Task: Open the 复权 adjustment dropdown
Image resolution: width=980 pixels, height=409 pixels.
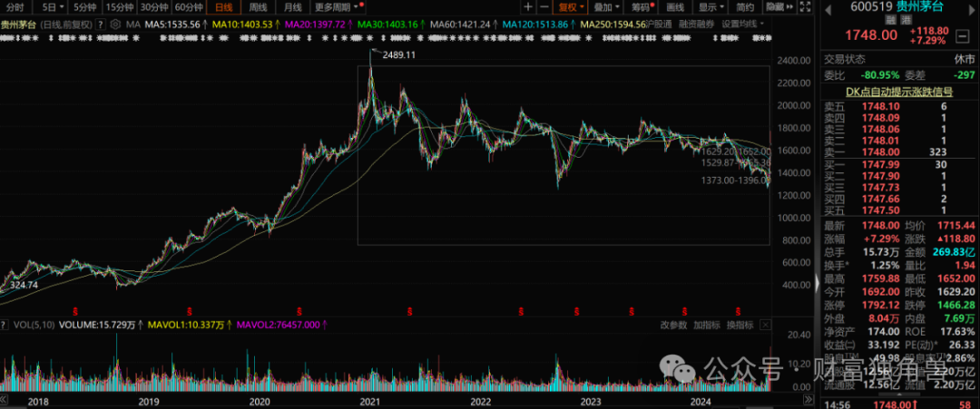Action: [572, 7]
